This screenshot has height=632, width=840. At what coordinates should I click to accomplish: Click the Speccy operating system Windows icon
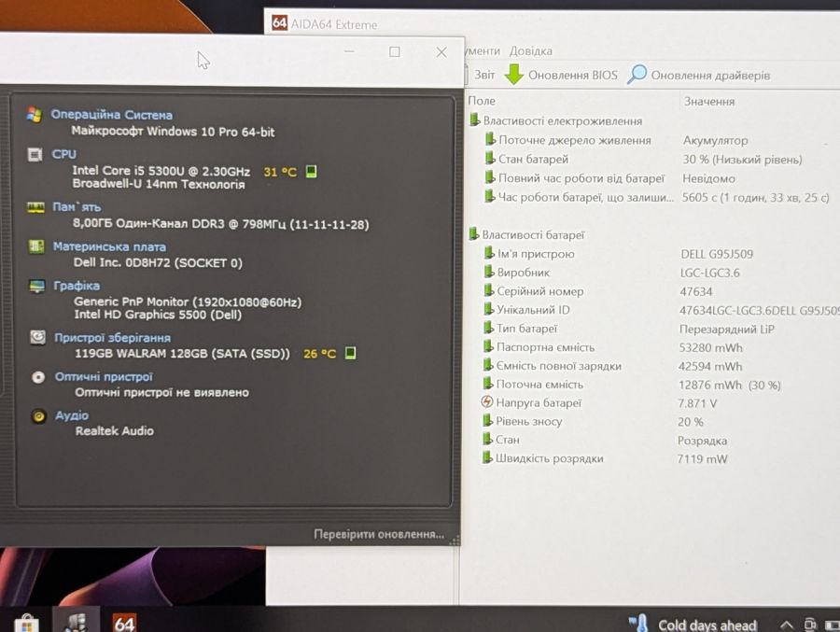35,114
